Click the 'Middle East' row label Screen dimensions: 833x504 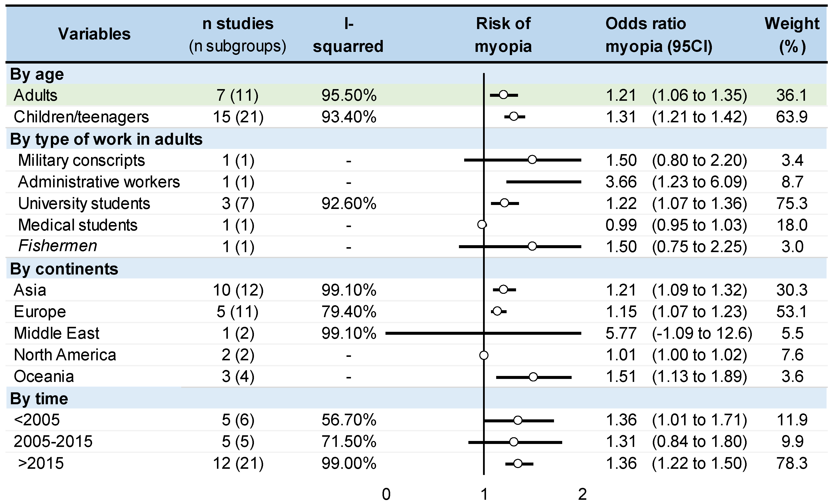[56, 333]
